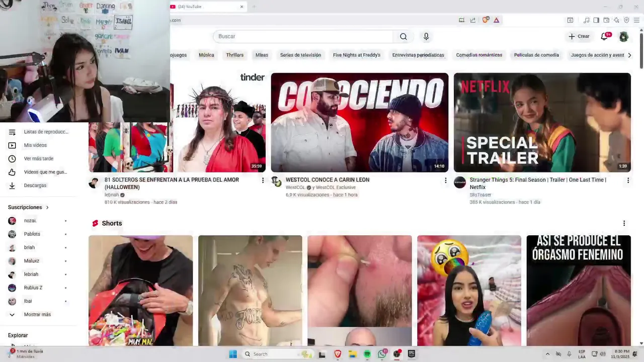Open Brave Rewards triangle icon

tap(496, 20)
